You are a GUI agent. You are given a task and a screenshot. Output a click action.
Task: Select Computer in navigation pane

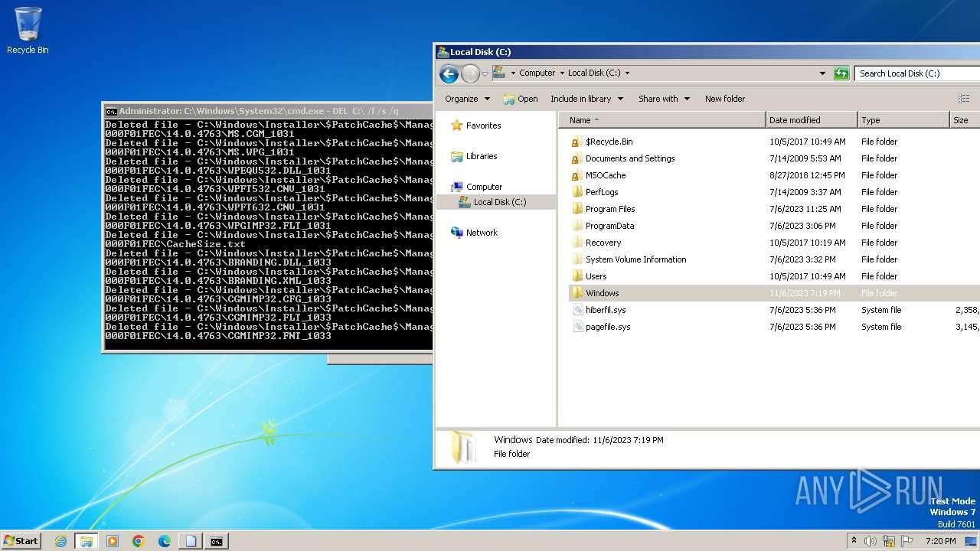click(476, 187)
